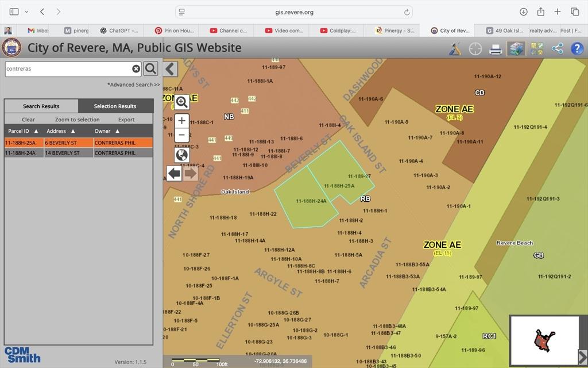Image resolution: width=588 pixels, height=368 pixels.
Task: Expand the overview map corner arrow
Action: tap(582, 357)
